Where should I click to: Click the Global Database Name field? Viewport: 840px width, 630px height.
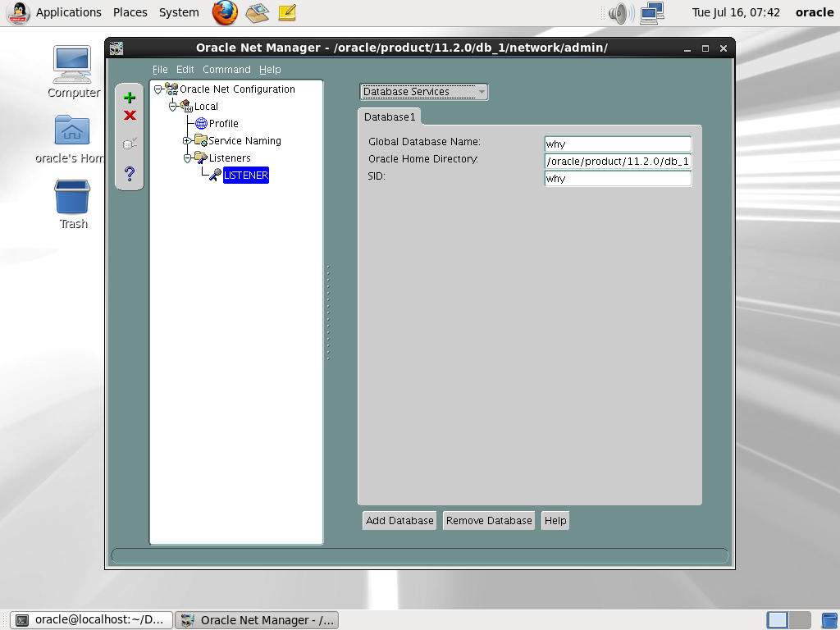(x=618, y=144)
